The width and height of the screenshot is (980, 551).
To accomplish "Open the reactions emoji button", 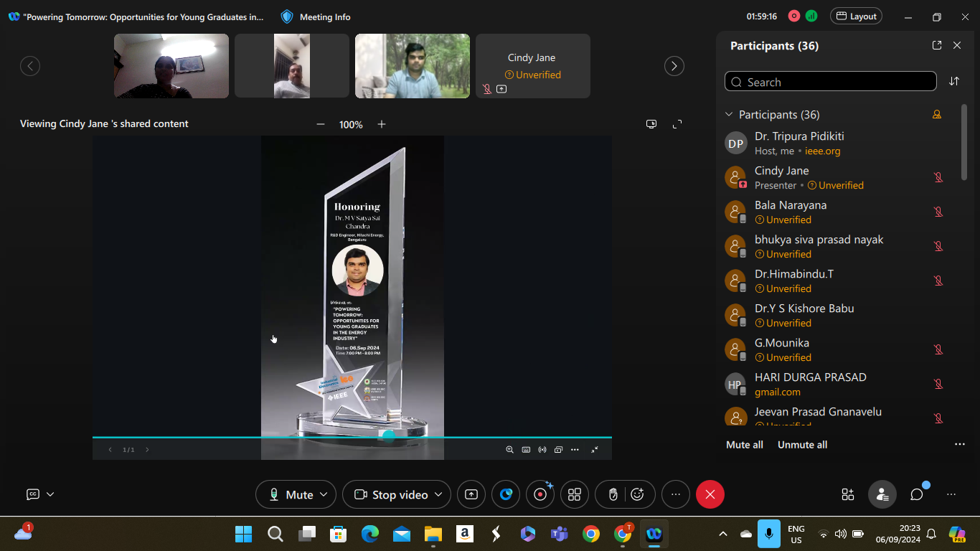I will 637,494.
